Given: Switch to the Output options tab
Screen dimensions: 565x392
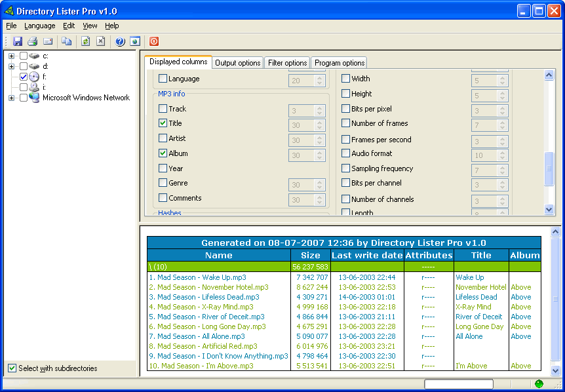Looking at the screenshot, I should [238, 63].
